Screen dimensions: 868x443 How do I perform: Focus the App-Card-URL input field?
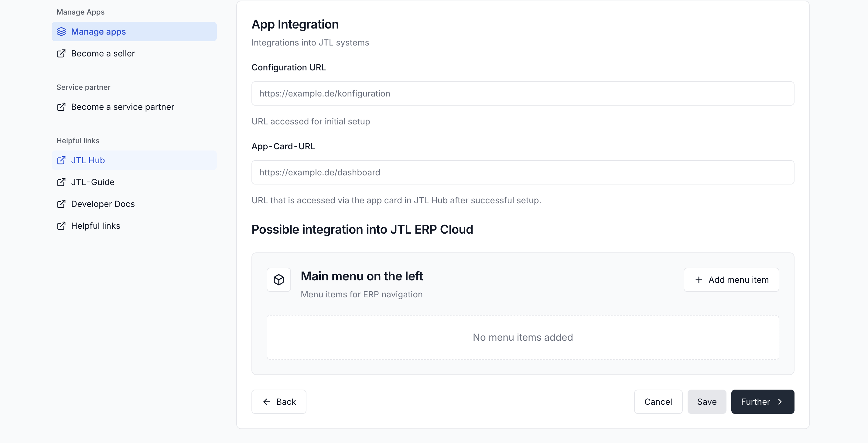click(523, 172)
